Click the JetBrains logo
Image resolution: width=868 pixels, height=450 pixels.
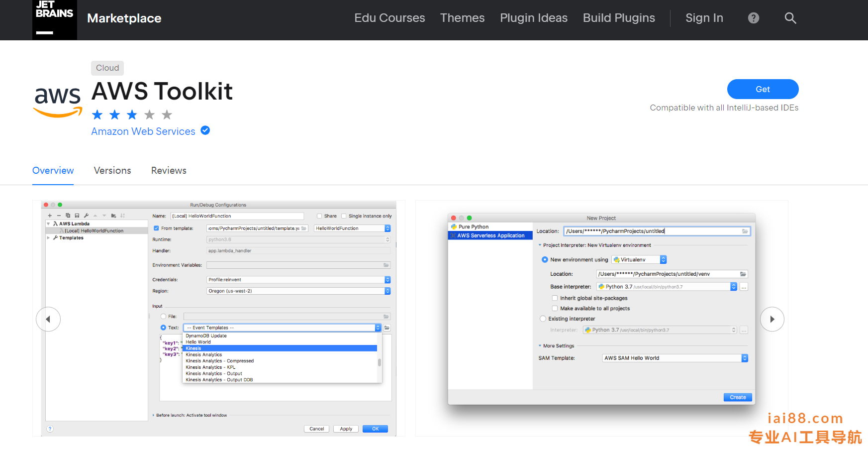pyautogui.click(x=55, y=20)
